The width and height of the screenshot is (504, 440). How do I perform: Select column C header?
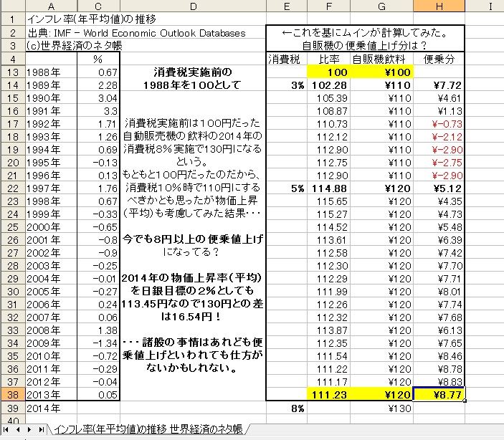pyautogui.click(x=98, y=6)
